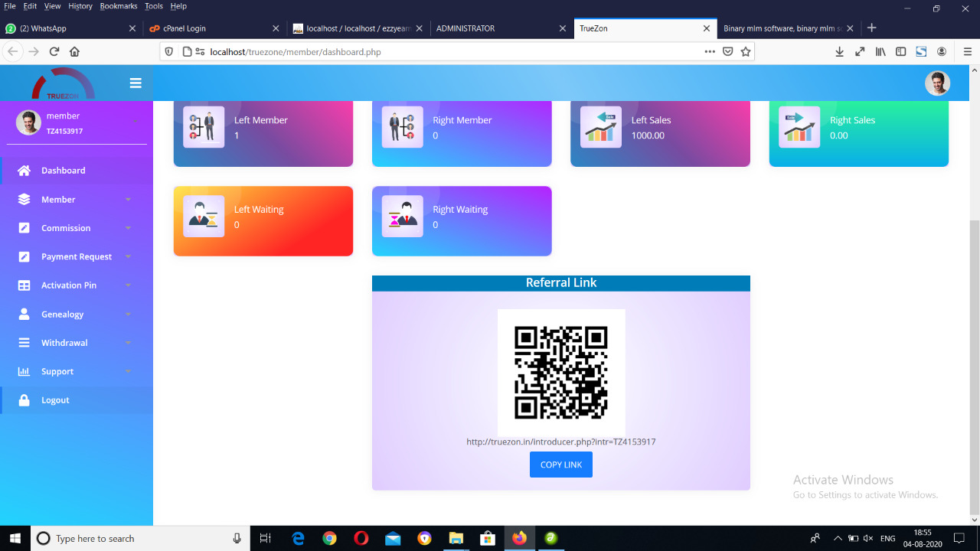Click the referral QR code image

pyautogui.click(x=561, y=373)
